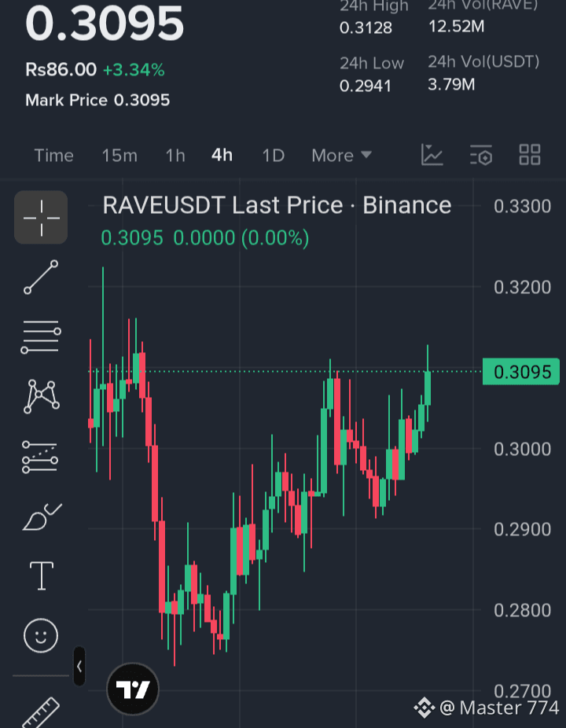
Task: Open the emoji sticker tool
Action: [x=41, y=635]
